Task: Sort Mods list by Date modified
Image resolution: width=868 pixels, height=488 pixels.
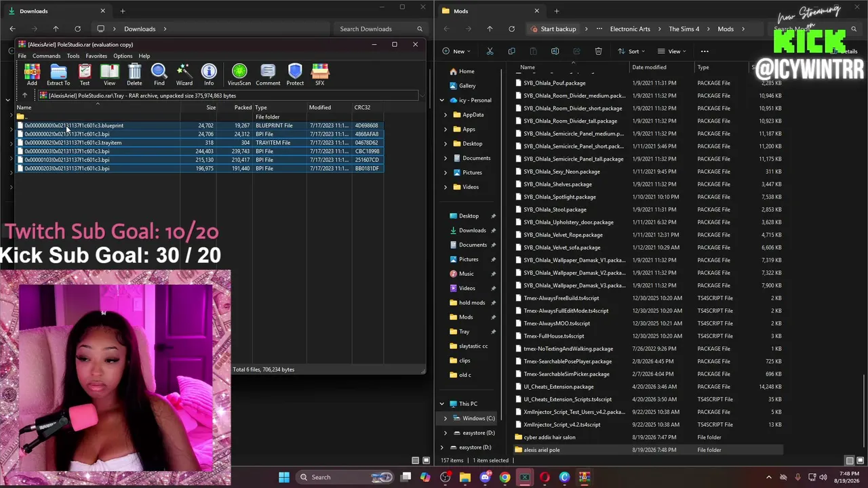Action: coord(649,67)
